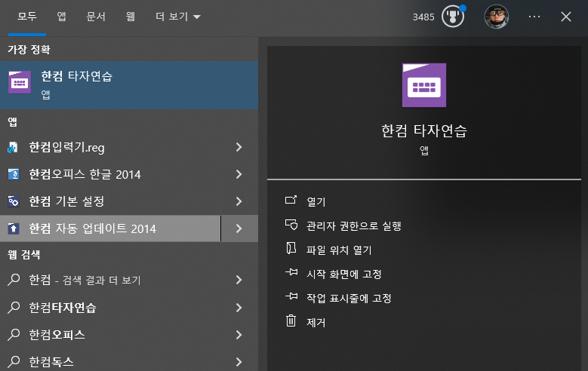This screenshot has width=588, height=371.
Task: Open the 한컴 타자연습 best match result
Action: (x=129, y=85)
